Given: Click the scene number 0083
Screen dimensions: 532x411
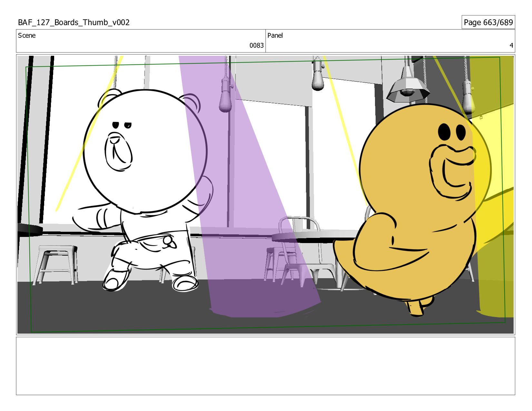Looking at the screenshot, I should [x=256, y=45].
